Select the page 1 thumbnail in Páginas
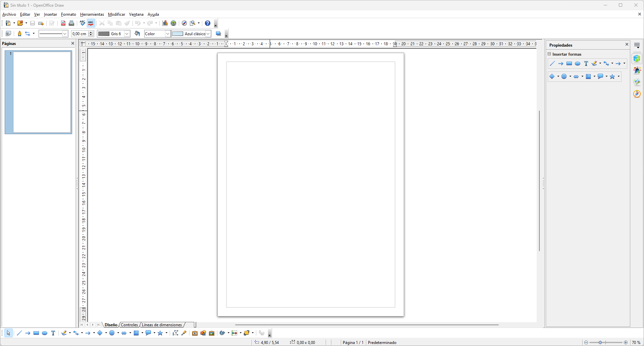Viewport: 644px width, 346px height. tap(39, 92)
